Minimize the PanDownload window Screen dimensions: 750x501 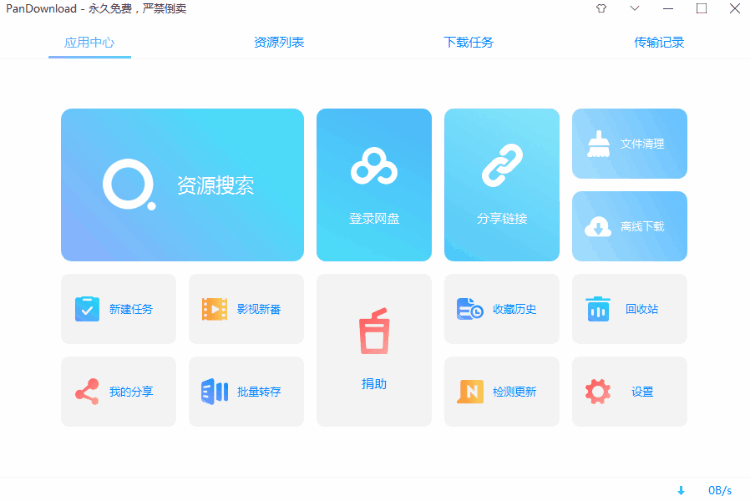click(668, 9)
